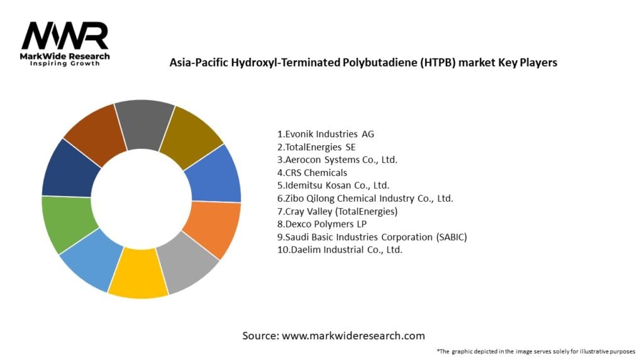Select the chart title about HTPB market
644x362 pixels.
point(363,63)
